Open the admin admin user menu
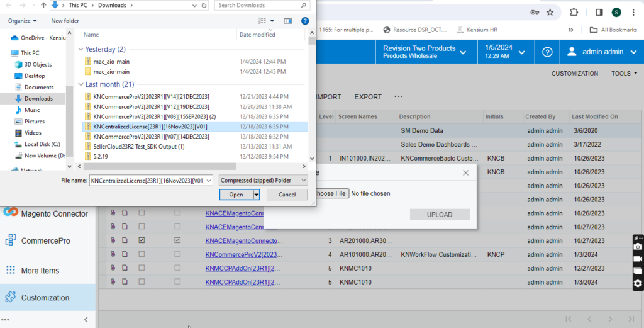The height and width of the screenshot is (328, 644). 602,52
